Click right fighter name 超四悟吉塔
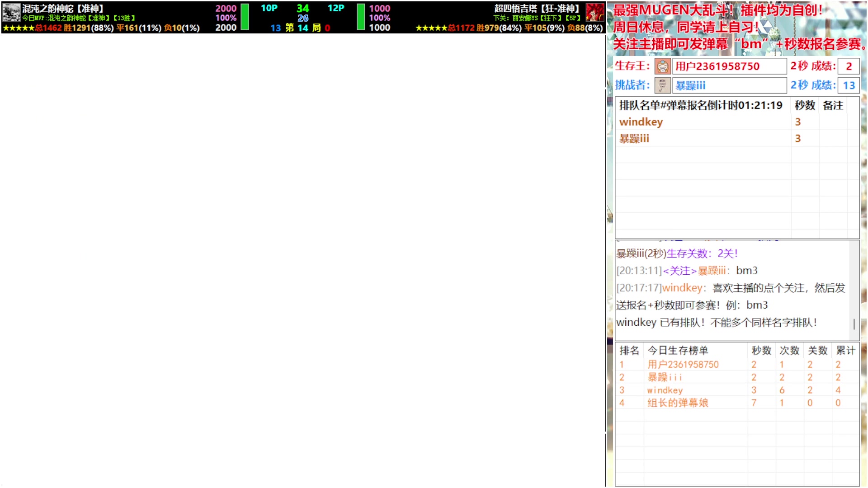The width and height of the screenshot is (868, 488). tap(537, 9)
